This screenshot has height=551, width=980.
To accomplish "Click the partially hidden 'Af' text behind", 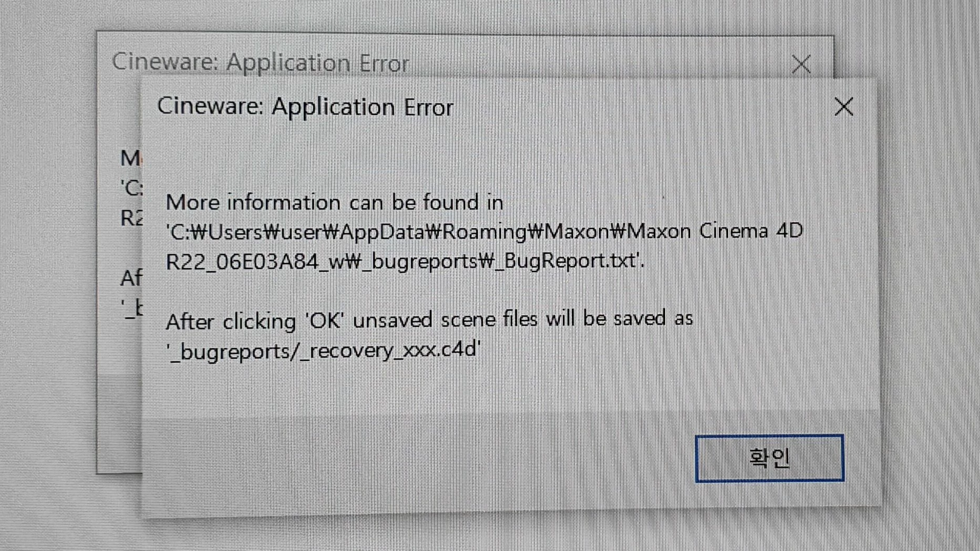I will coord(131,278).
